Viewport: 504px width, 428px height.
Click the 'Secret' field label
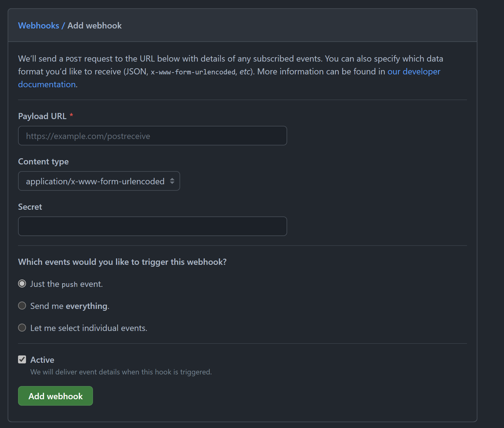30,207
